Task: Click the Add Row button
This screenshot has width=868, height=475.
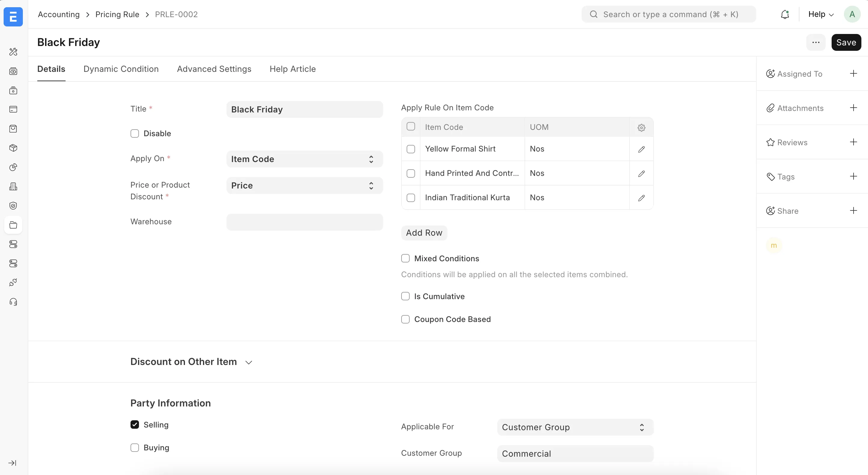Action: pyautogui.click(x=424, y=232)
